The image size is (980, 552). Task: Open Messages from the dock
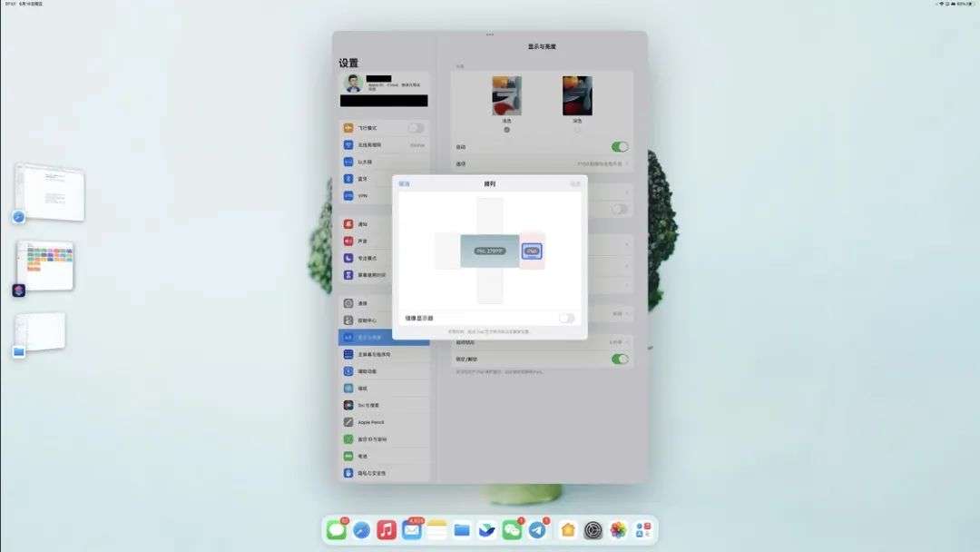pos(337,530)
